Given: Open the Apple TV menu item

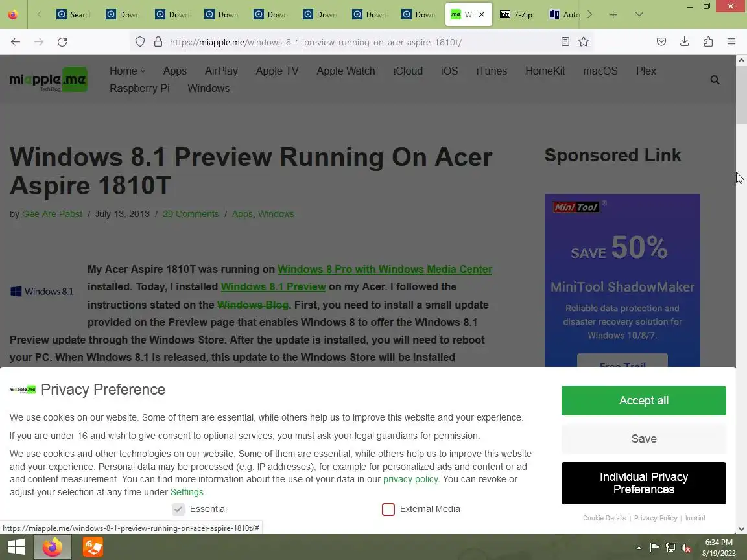Looking at the screenshot, I should click(278, 71).
